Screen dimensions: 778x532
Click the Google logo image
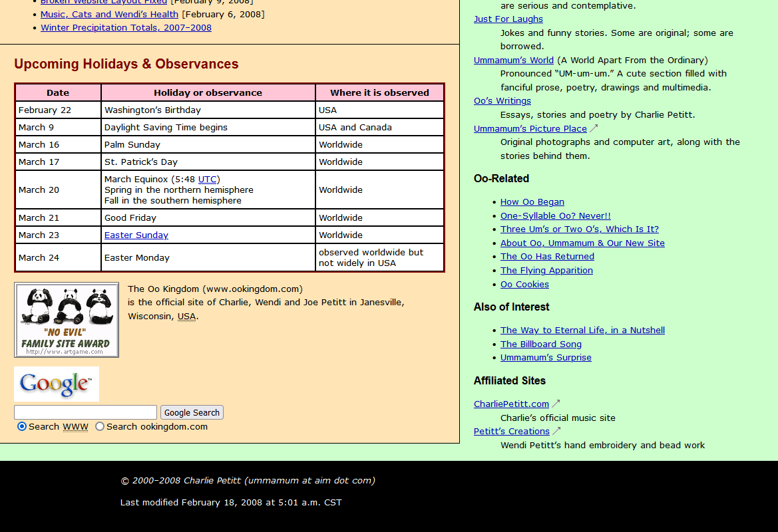57,384
